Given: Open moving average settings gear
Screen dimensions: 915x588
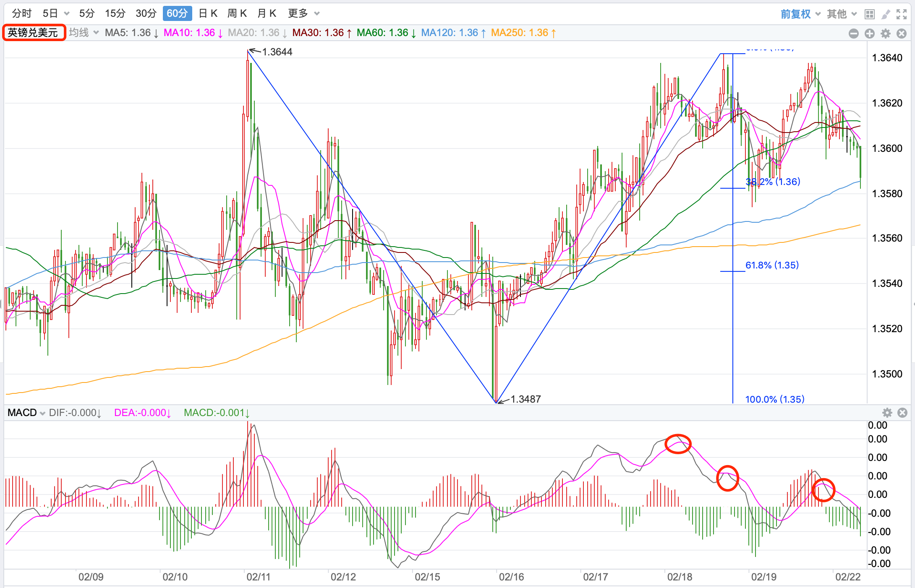Looking at the screenshot, I should point(886,34).
